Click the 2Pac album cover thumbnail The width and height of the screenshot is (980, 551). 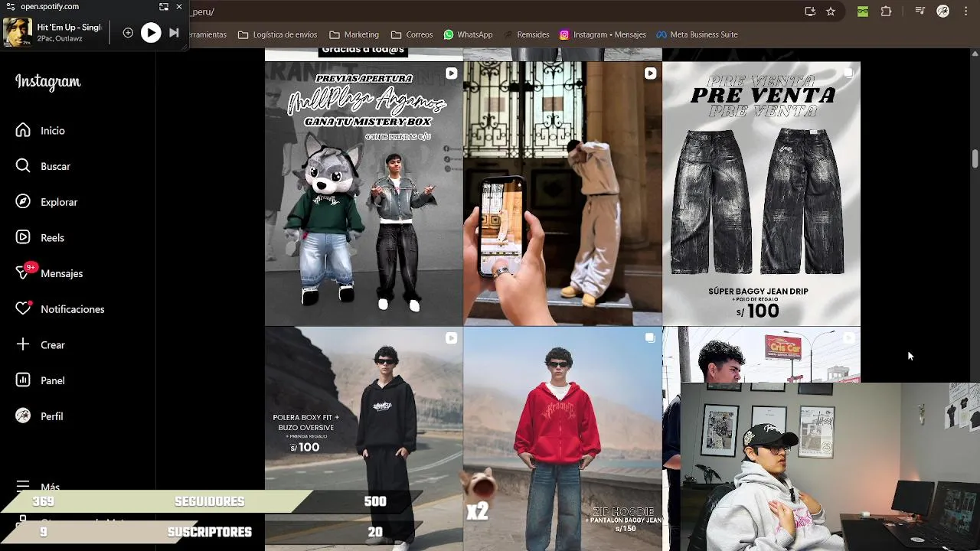(x=18, y=32)
